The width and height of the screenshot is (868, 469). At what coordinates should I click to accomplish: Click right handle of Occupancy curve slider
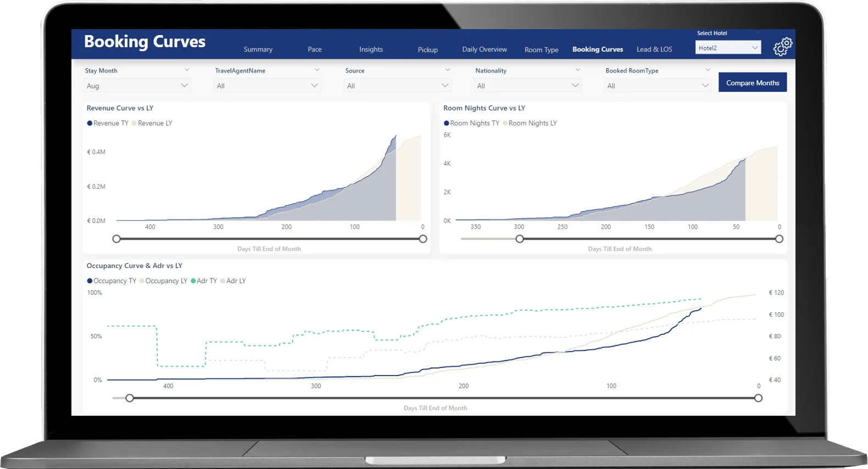point(758,398)
